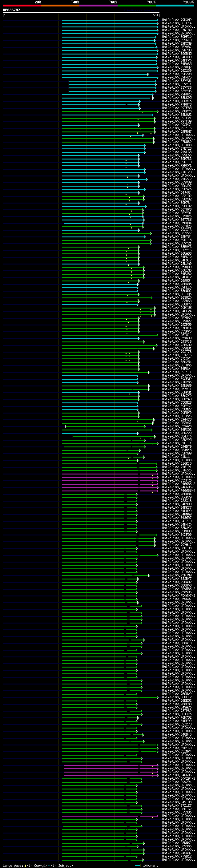Select hit UniRef100_B9R7W3
197x868 pixels.
coord(177,50)
